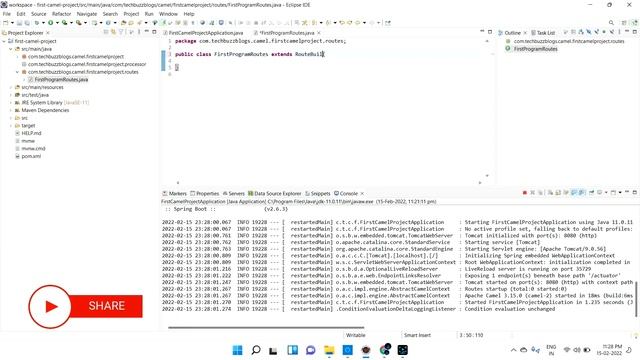Open File Explorer from the taskbar
Image resolution: width=640 pixels, height=360 pixels.
click(329, 350)
